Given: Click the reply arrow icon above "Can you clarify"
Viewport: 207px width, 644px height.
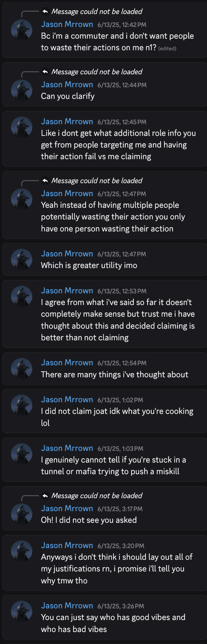Looking at the screenshot, I should pyautogui.click(x=45, y=72).
